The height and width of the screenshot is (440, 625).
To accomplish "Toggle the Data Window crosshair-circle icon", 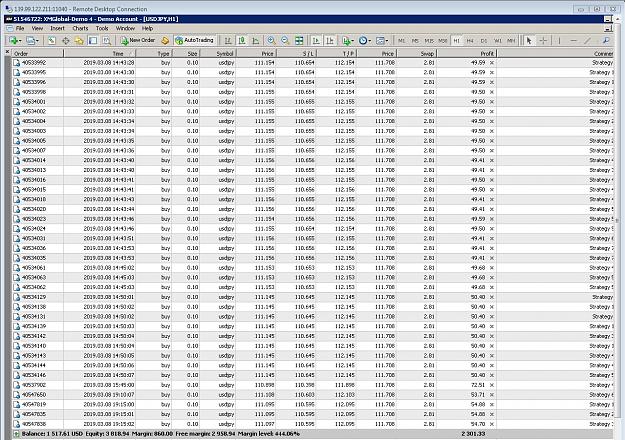I will (x=65, y=40).
